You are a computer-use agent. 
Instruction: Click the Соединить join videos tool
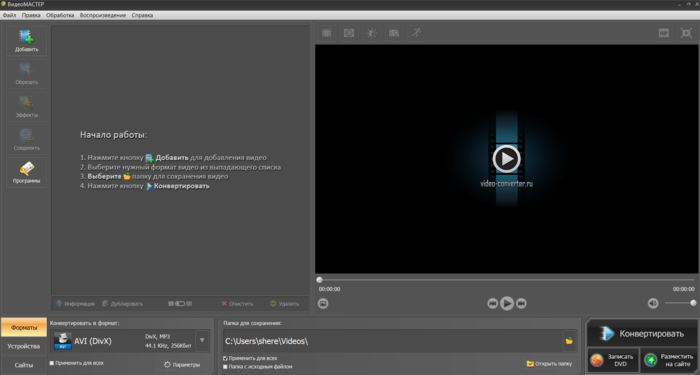pos(26,139)
